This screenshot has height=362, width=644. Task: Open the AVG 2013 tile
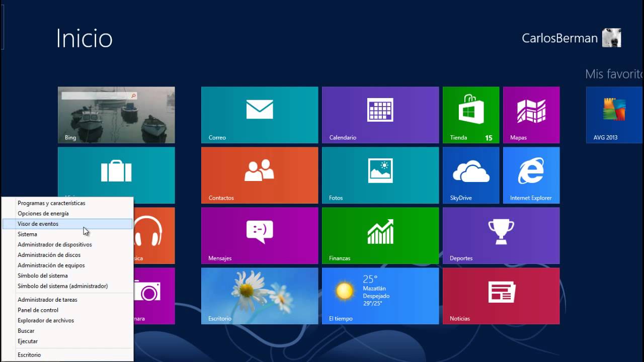click(615, 115)
